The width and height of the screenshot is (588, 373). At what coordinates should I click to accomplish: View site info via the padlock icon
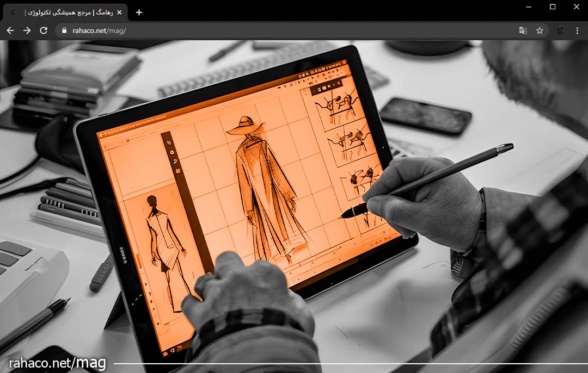[65, 30]
